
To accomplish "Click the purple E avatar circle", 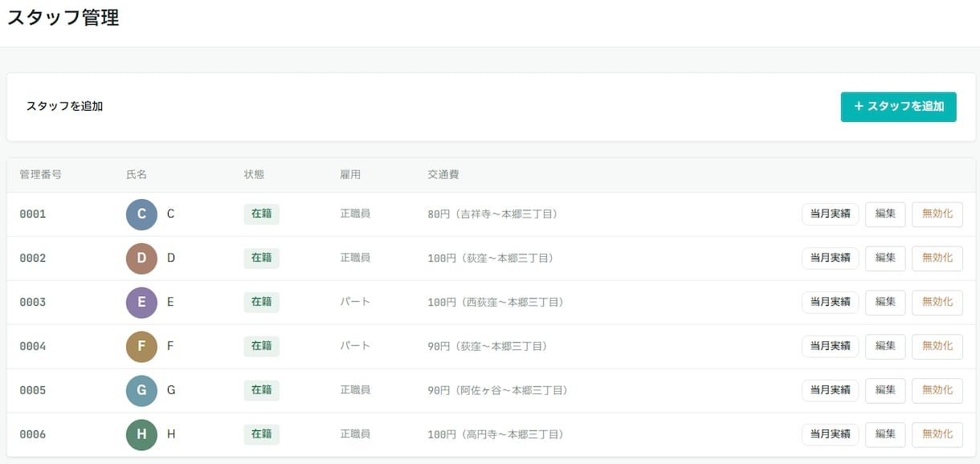I will click(x=141, y=303).
